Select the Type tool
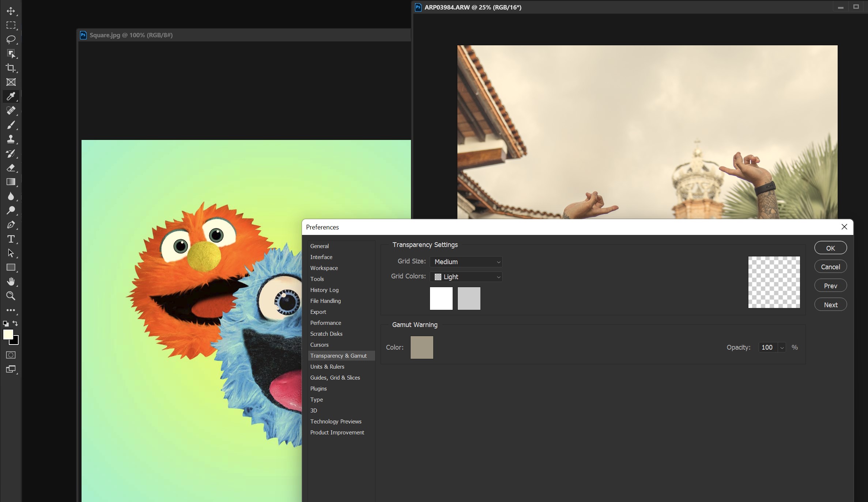Image resolution: width=868 pixels, height=502 pixels. tap(11, 239)
